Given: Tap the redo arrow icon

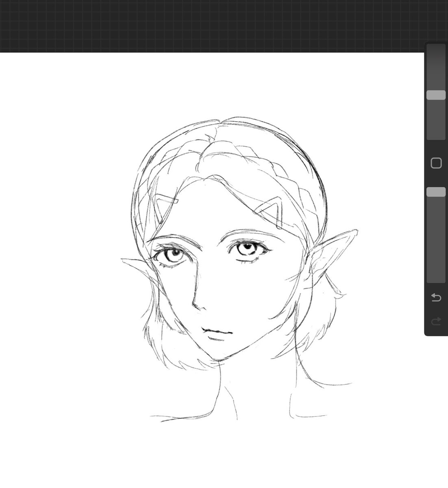Looking at the screenshot, I should point(436,322).
